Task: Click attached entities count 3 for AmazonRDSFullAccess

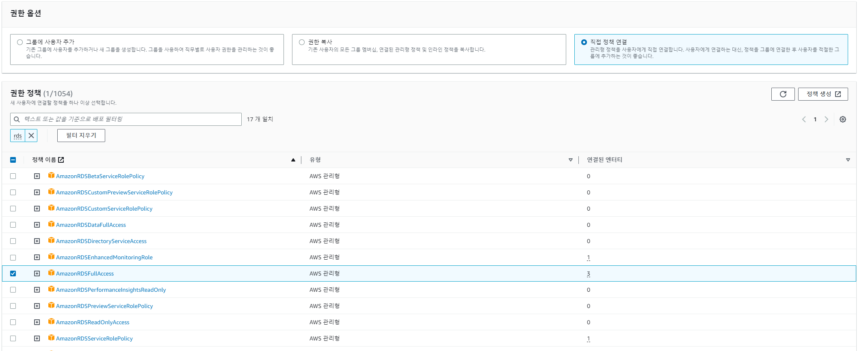Action: tap(588, 273)
